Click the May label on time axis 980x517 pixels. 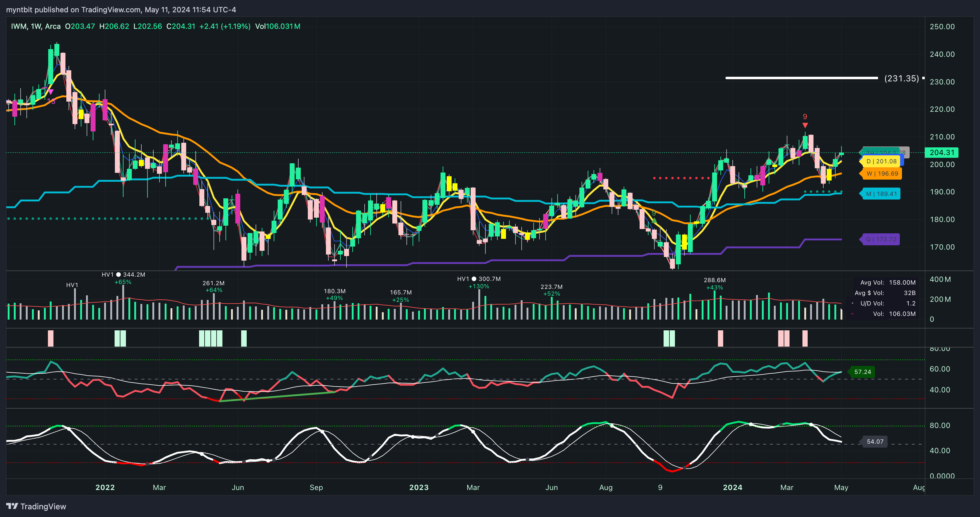841,487
